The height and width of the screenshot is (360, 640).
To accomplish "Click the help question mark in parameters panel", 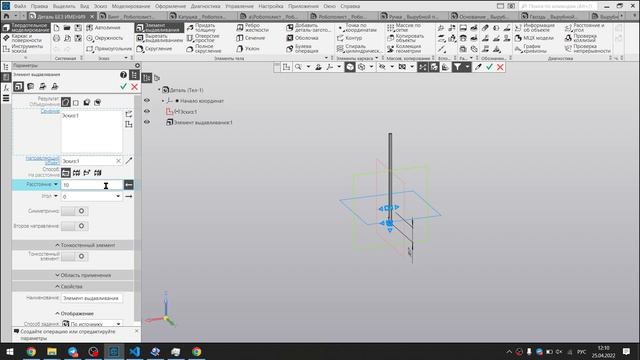I will tap(123, 75).
